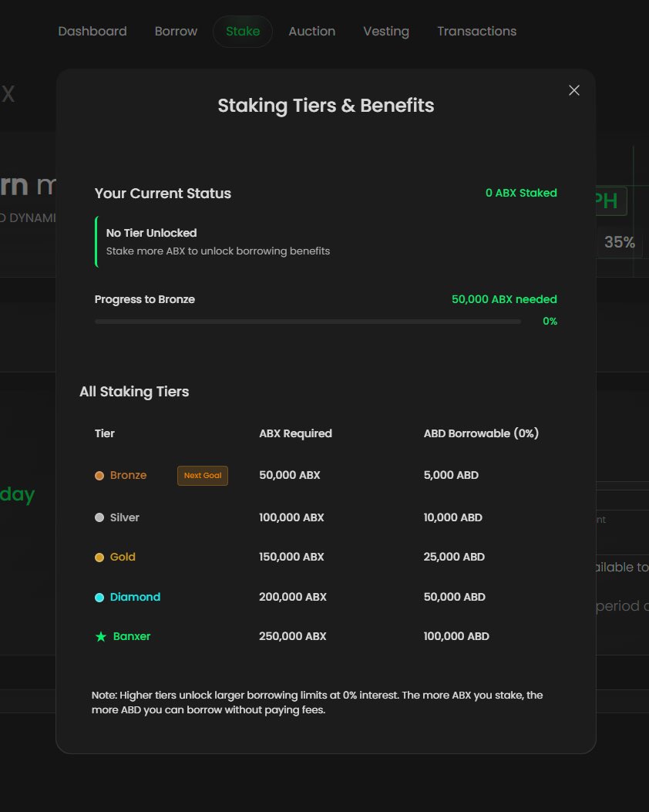Open the Vesting tab
This screenshot has height=812, width=649.
[386, 32]
